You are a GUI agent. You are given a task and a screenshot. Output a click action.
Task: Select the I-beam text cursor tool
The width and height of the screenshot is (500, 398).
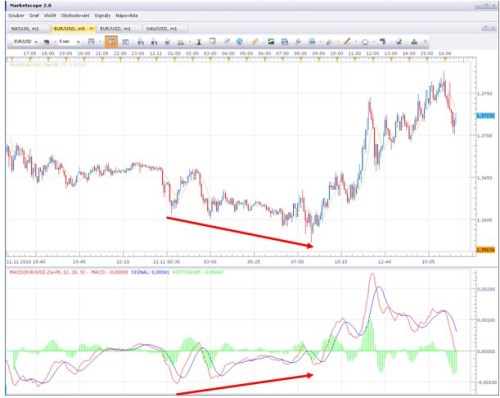pyautogui.click(x=199, y=42)
